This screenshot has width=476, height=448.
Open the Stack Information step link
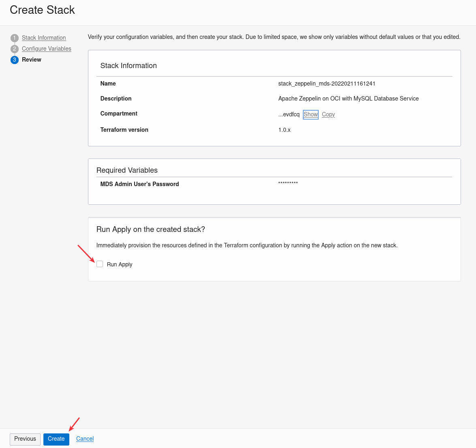click(44, 38)
